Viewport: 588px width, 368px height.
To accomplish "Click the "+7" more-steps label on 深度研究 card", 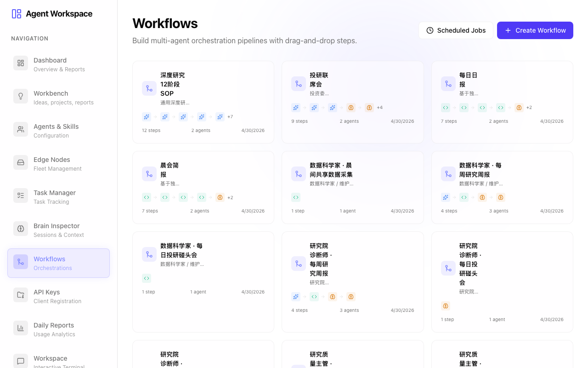I will point(230,117).
